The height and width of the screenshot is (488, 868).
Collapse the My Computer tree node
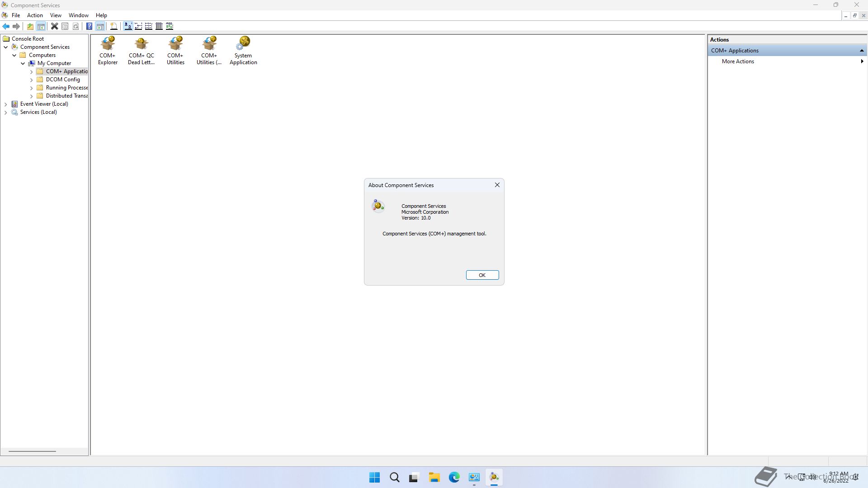coord(23,64)
